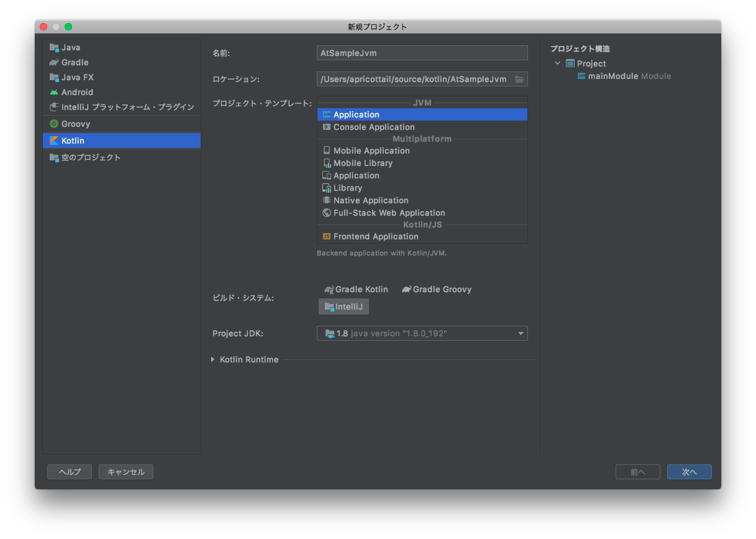Collapse the Project node in structure tree

point(557,63)
